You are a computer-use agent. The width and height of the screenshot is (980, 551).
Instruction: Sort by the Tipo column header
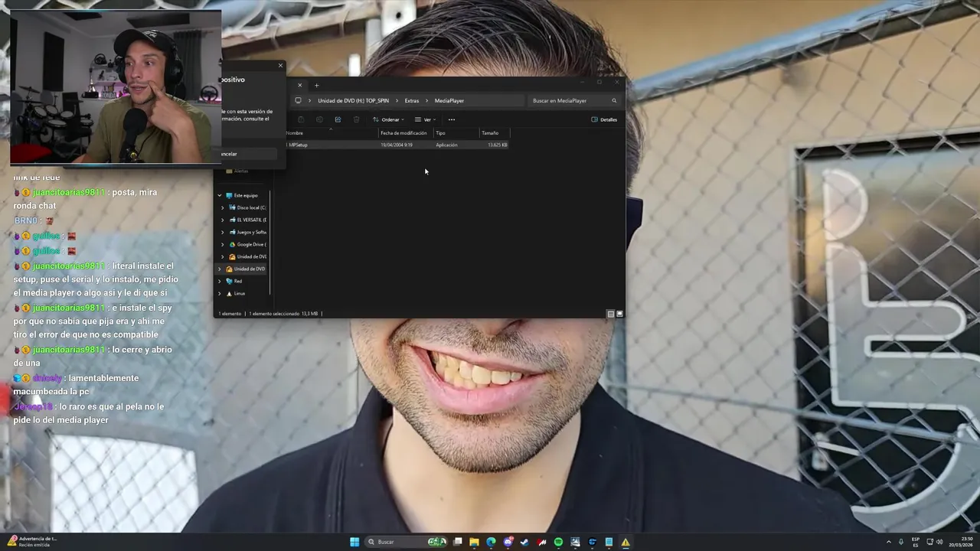click(456, 133)
